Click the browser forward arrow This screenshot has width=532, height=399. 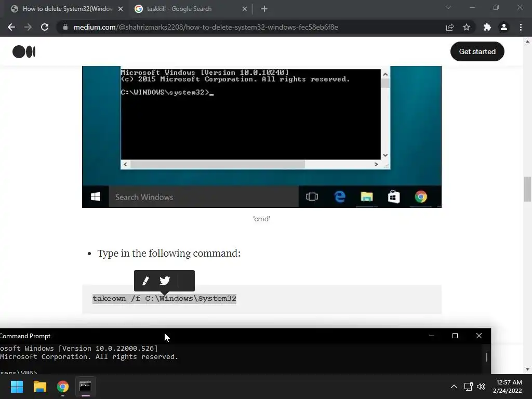pos(28,27)
